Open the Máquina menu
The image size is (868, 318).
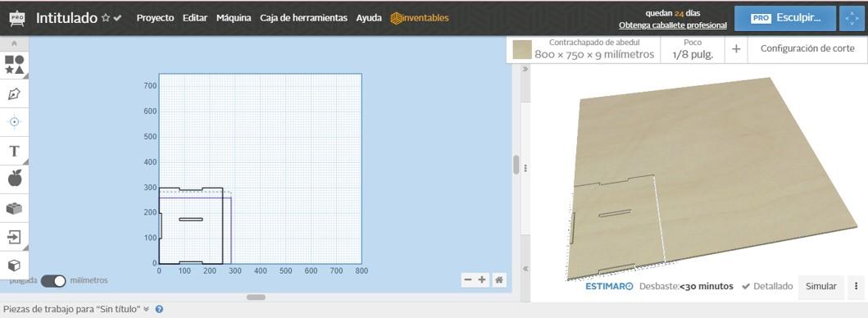click(x=234, y=18)
